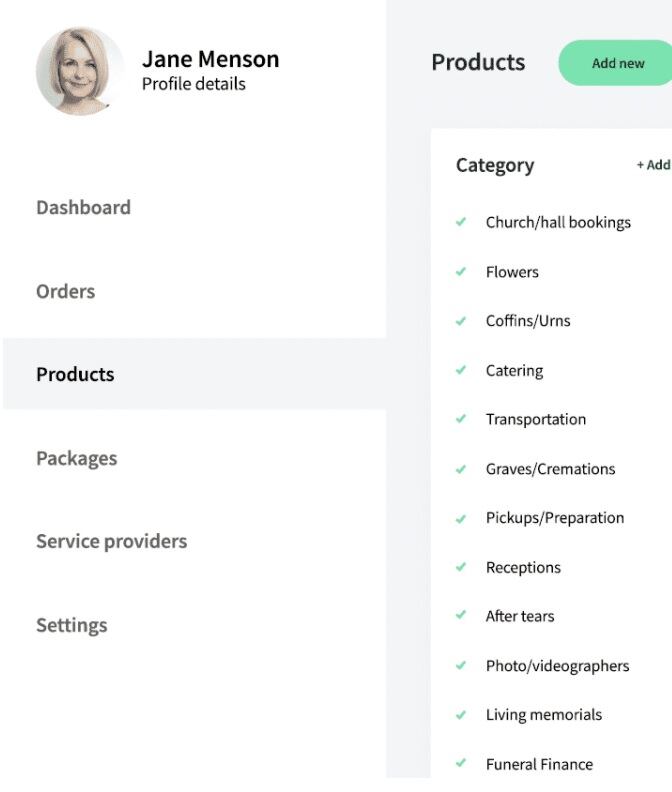Click the Pickups/Preparation checkmark icon
This screenshot has height=792, width=672.
click(461, 518)
